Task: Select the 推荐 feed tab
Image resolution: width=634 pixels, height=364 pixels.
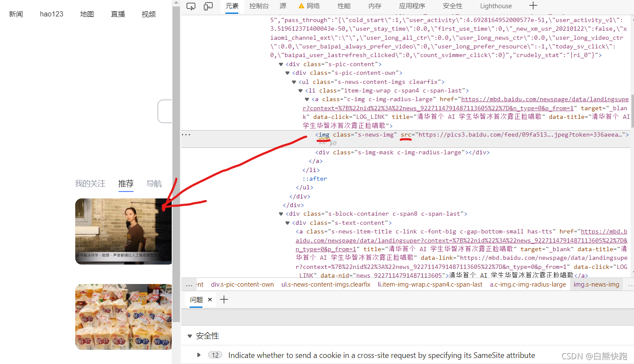Action: (126, 184)
